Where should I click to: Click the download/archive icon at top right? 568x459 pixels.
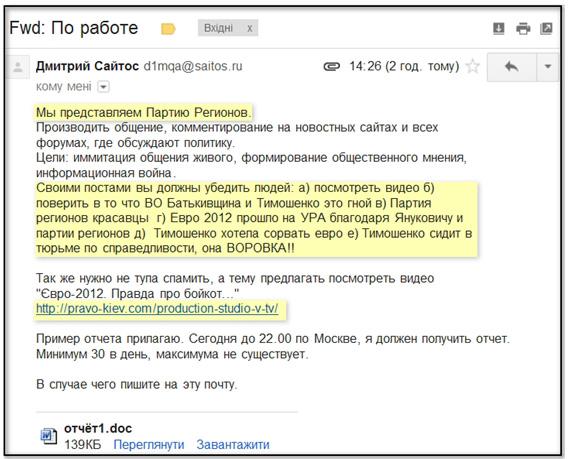click(499, 28)
